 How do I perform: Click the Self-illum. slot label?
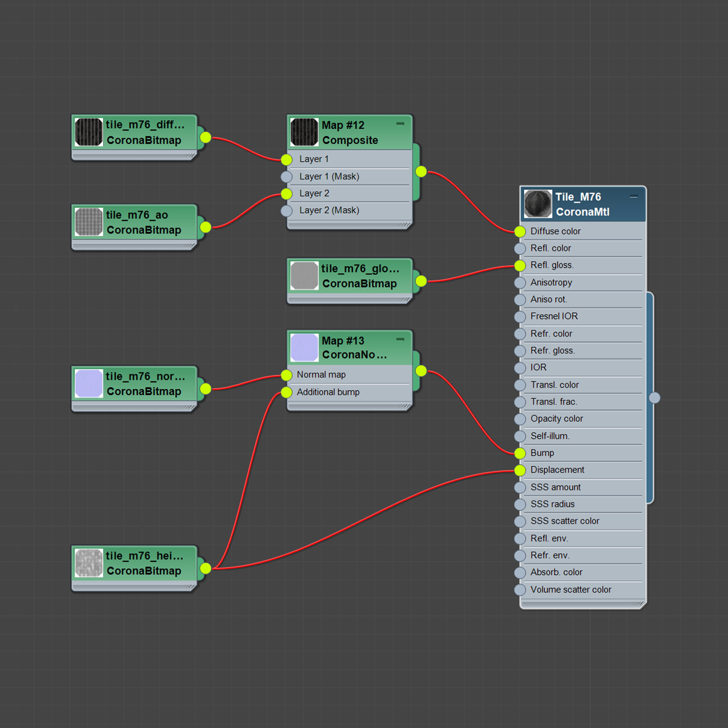[550, 436]
